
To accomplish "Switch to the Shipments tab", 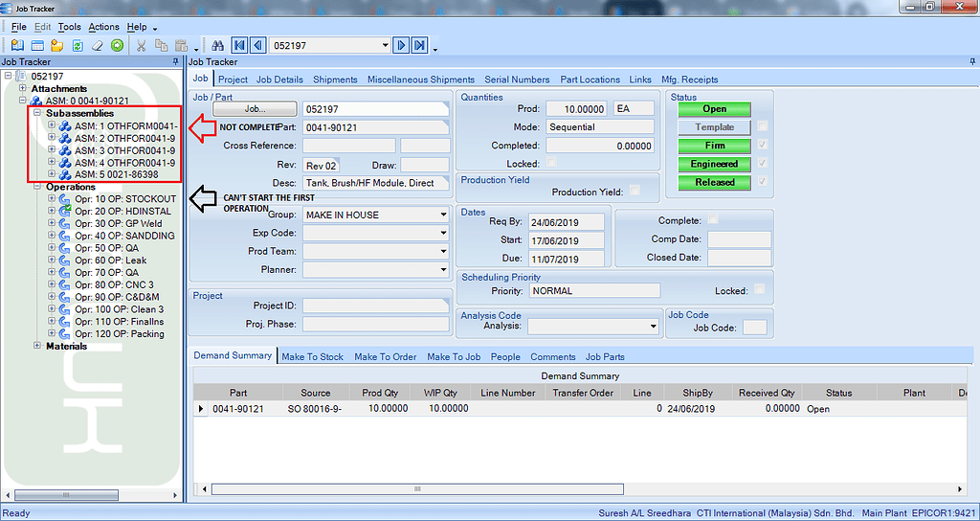I will click(x=335, y=79).
